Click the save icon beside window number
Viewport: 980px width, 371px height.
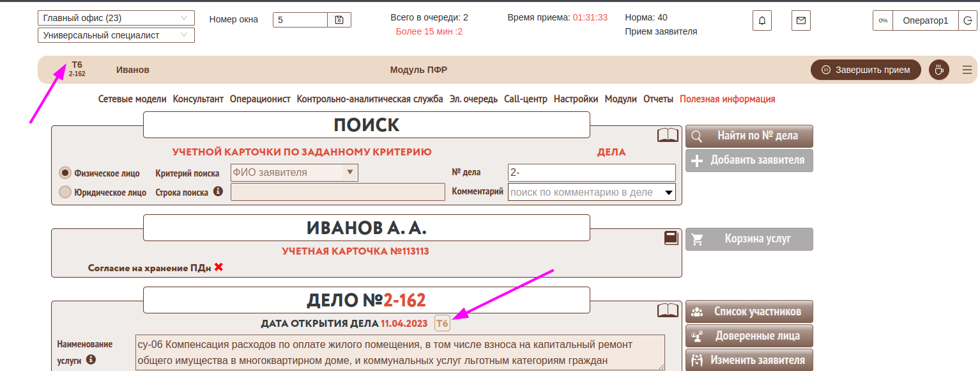point(339,20)
